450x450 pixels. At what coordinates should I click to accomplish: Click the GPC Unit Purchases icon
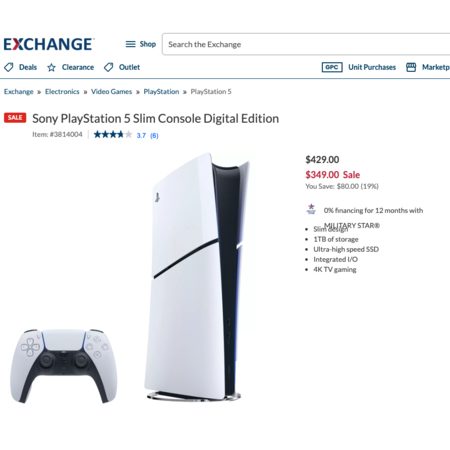[332, 67]
